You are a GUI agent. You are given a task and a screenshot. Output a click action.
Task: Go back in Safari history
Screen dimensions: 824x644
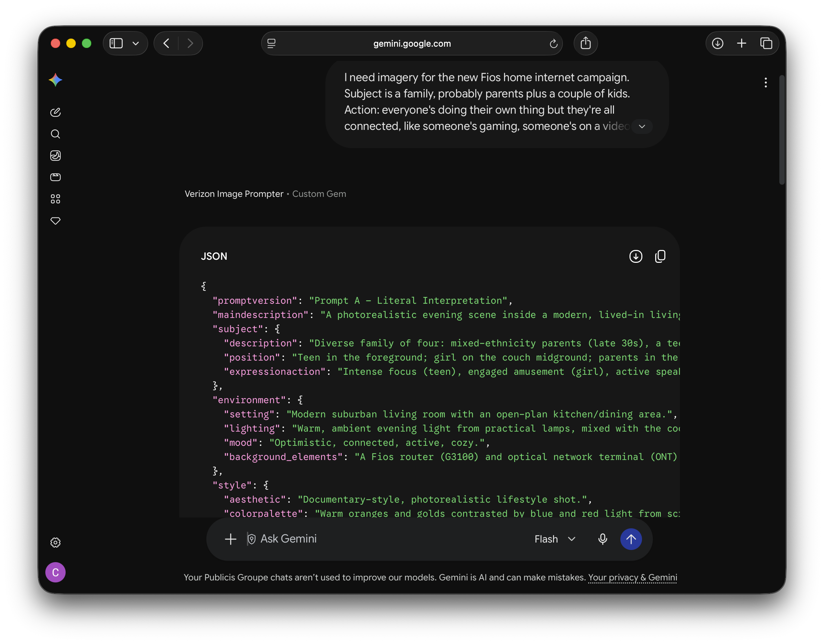(166, 43)
